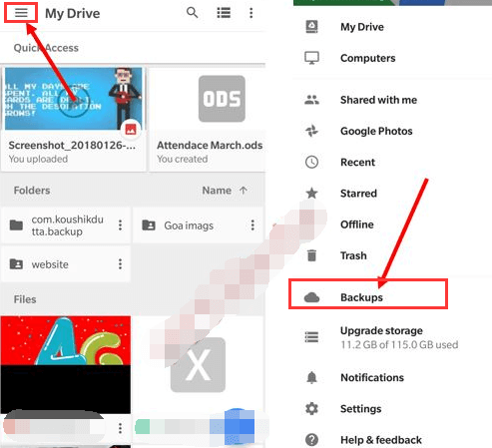Click 11.2 GB of 115.0 GB used text
Image resolution: width=492 pixels, height=448 pixels.
[x=399, y=344]
